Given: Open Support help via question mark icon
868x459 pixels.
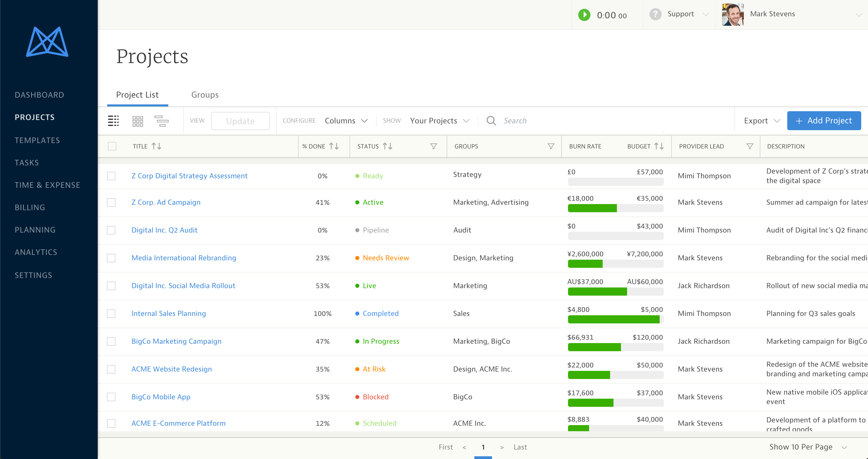Looking at the screenshot, I should [x=655, y=14].
